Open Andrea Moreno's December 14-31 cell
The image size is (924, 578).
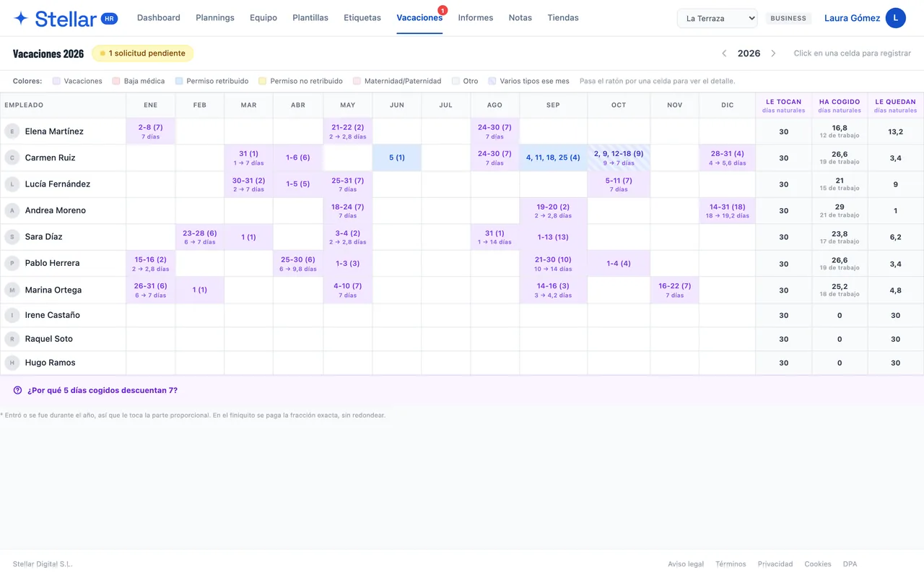click(727, 210)
